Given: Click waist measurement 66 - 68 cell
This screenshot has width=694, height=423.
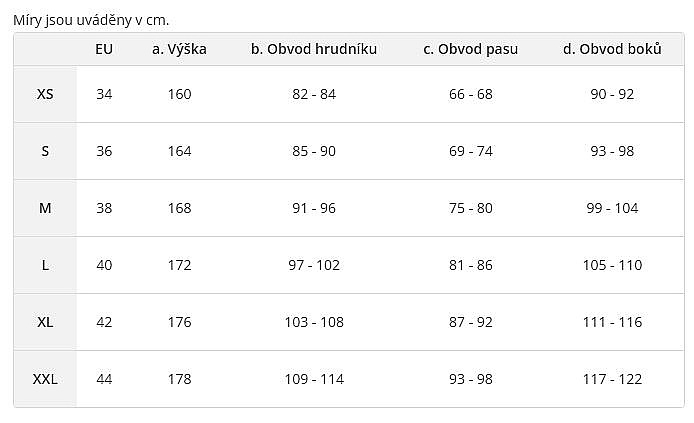Looking at the screenshot, I should (471, 94).
